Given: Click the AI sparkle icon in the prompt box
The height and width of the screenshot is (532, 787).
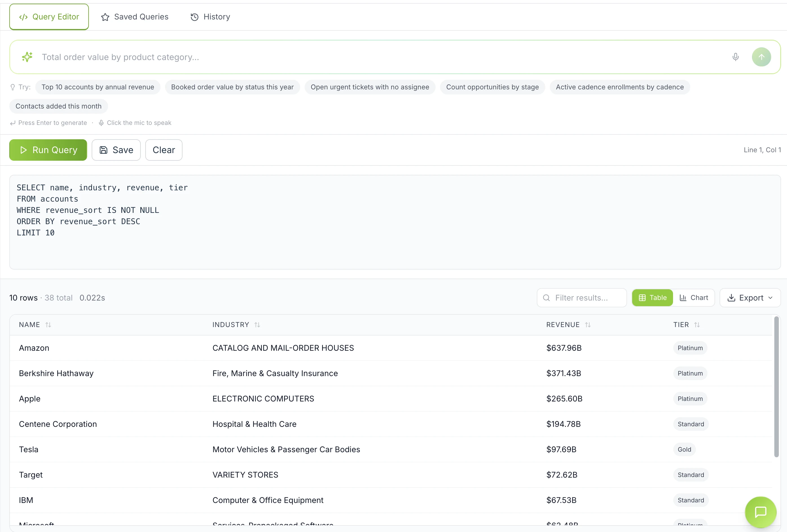Looking at the screenshot, I should coord(27,57).
